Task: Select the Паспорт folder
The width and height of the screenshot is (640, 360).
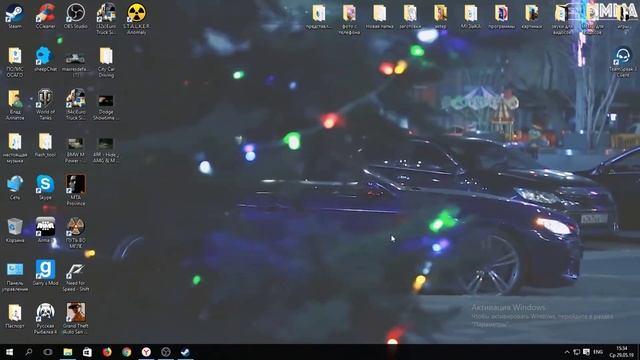Action: coord(15,316)
